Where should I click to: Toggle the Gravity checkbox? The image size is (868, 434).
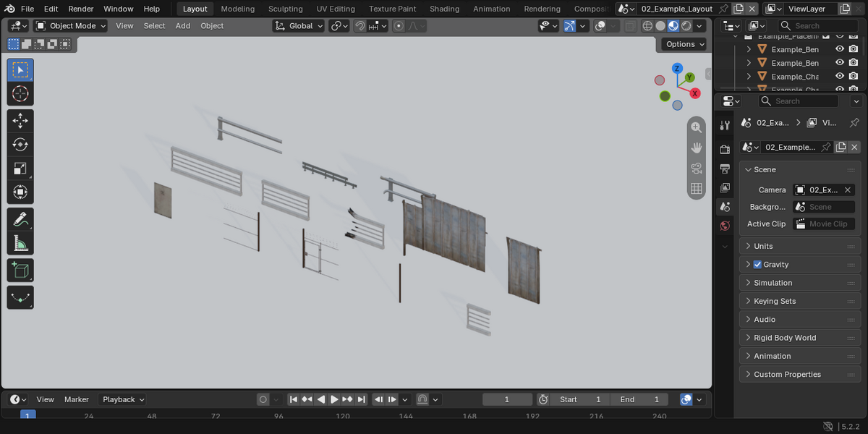757,265
